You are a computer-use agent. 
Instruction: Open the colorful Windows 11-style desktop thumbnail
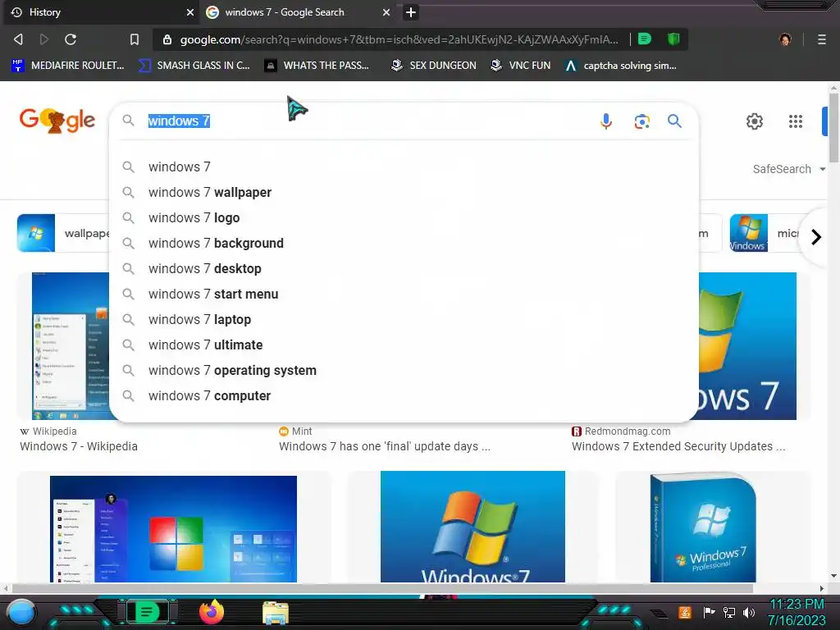[x=173, y=529]
